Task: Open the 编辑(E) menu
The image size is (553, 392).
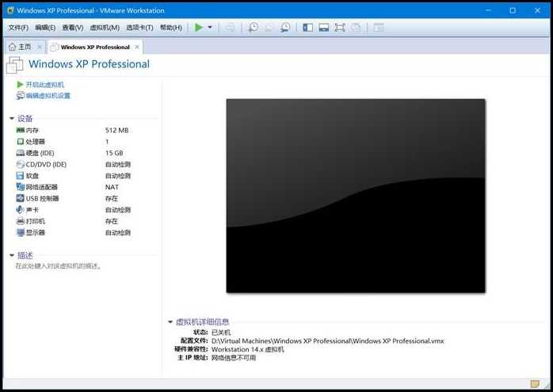Action: tap(45, 28)
